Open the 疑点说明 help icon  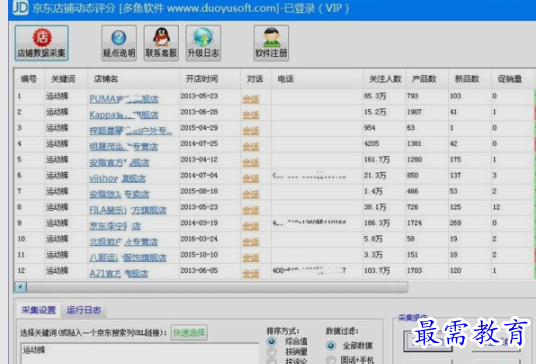tap(119, 43)
